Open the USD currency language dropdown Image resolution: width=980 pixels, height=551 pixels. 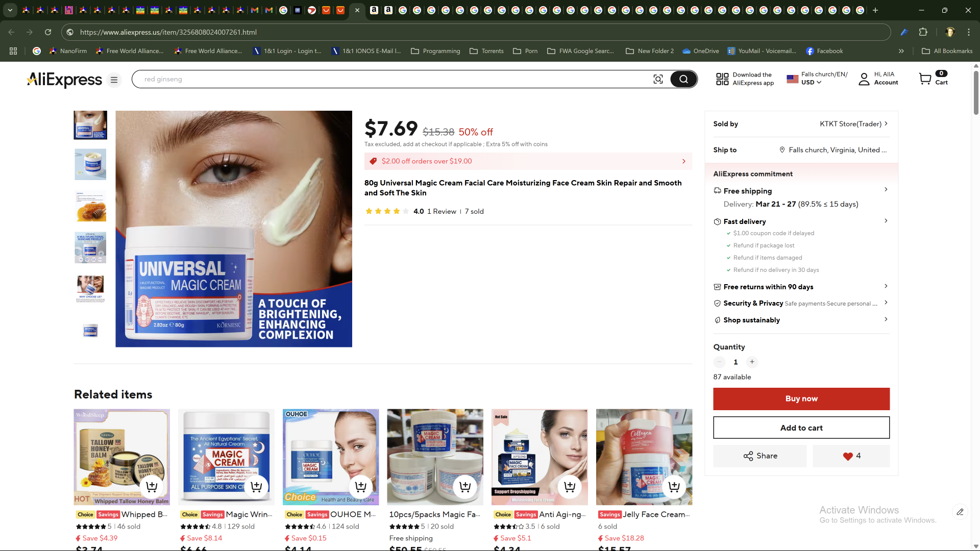pyautogui.click(x=811, y=82)
